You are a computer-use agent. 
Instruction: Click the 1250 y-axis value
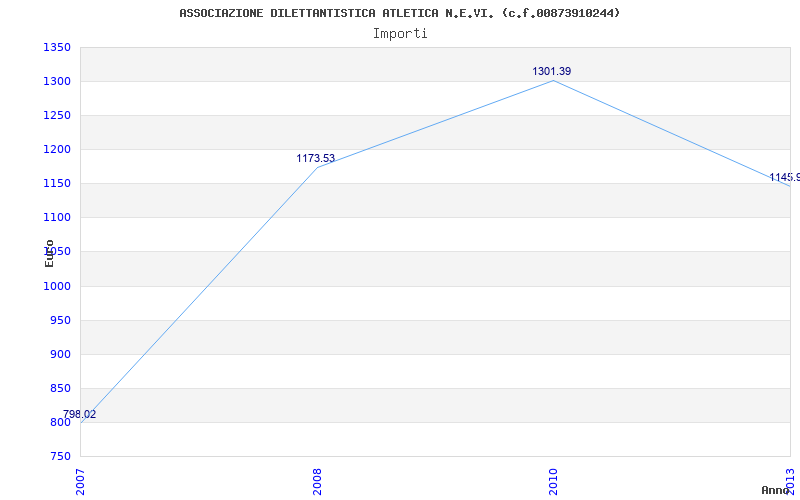(x=57, y=116)
